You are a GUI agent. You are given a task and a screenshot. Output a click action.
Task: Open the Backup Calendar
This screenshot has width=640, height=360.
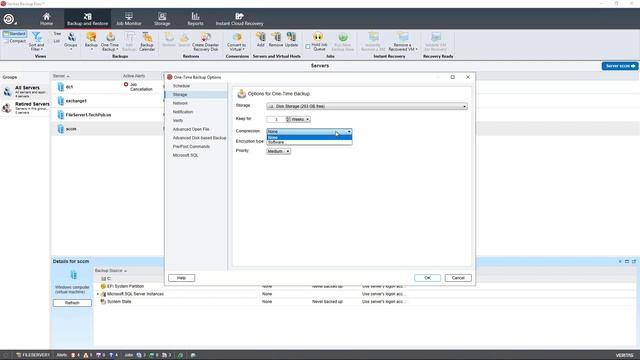(x=147, y=42)
